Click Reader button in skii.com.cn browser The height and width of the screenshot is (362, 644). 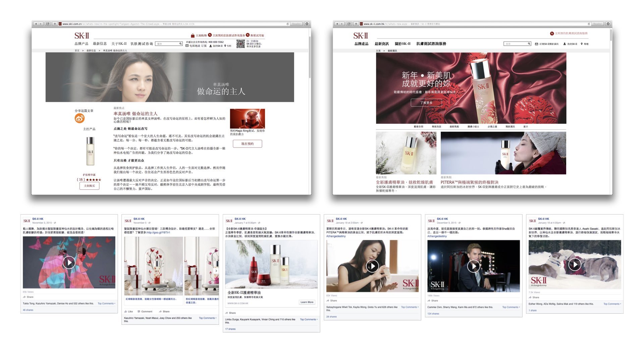pos(296,24)
